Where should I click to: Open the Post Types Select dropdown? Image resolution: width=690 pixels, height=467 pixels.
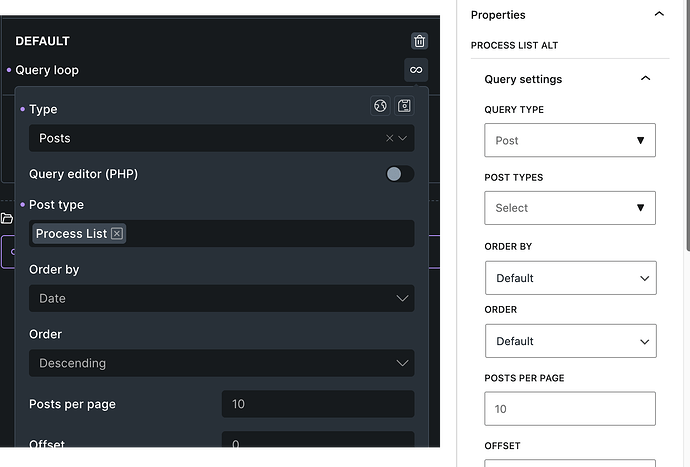coord(570,208)
